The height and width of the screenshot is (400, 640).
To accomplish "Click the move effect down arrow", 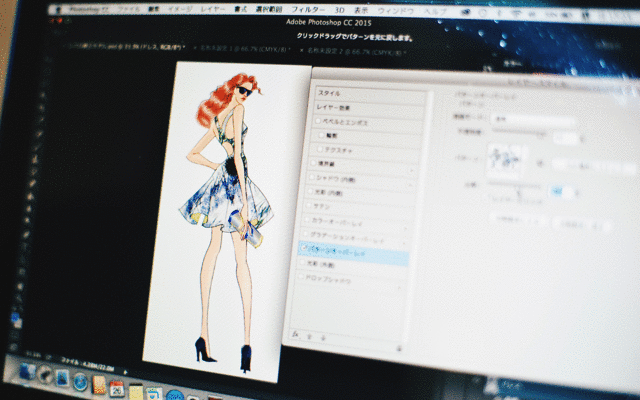I will click(324, 336).
